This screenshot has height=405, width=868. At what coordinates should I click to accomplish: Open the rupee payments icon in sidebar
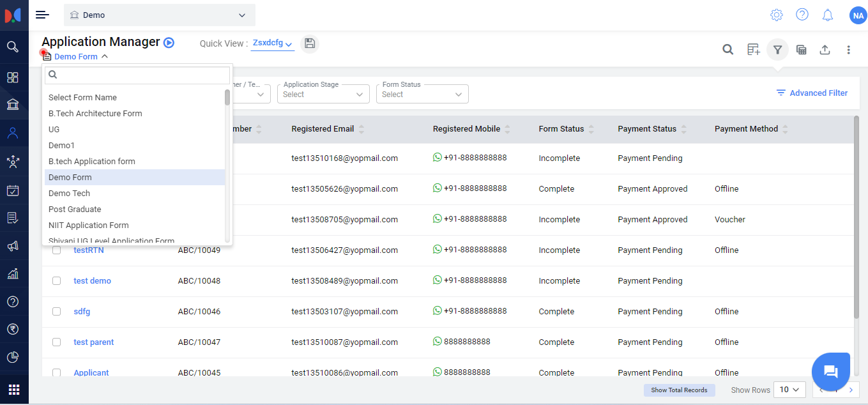pyautogui.click(x=13, y=329)
